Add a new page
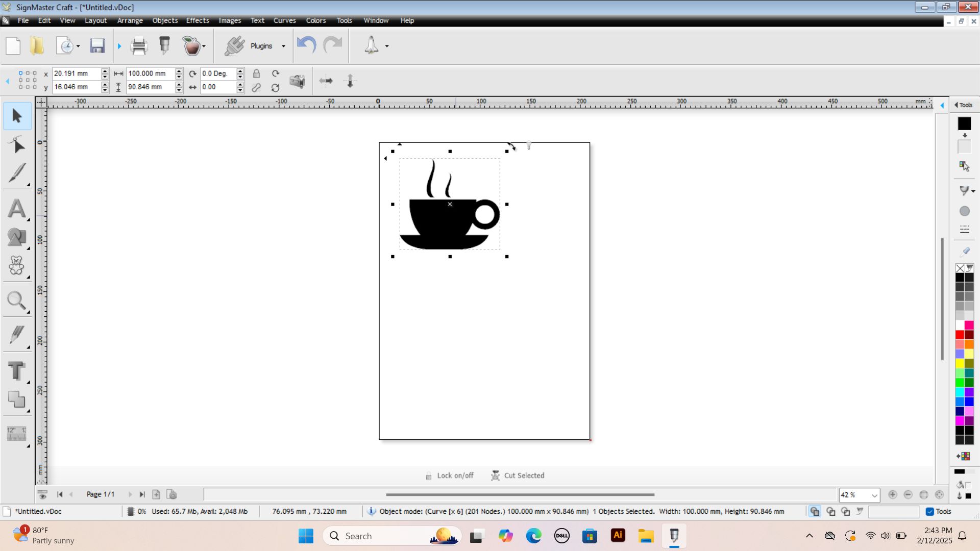The image size is (980, 551). point(156,494)
